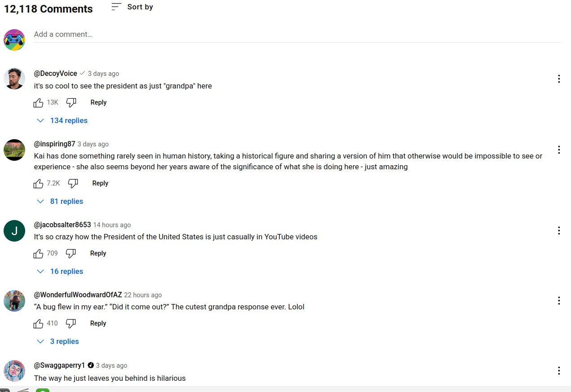Open @DecoyVoice channel via username
The height and width of the screenshot is (392, 571).
click(55, 74)
